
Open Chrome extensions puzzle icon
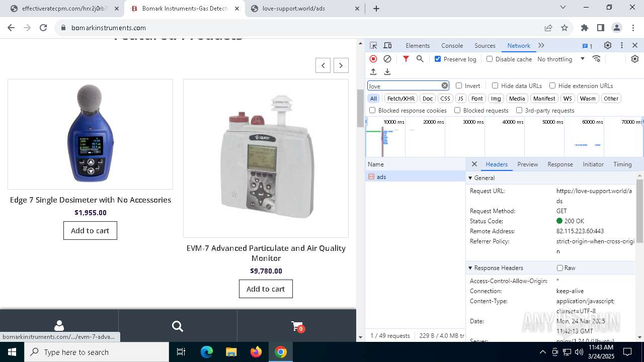click(585, 28)
